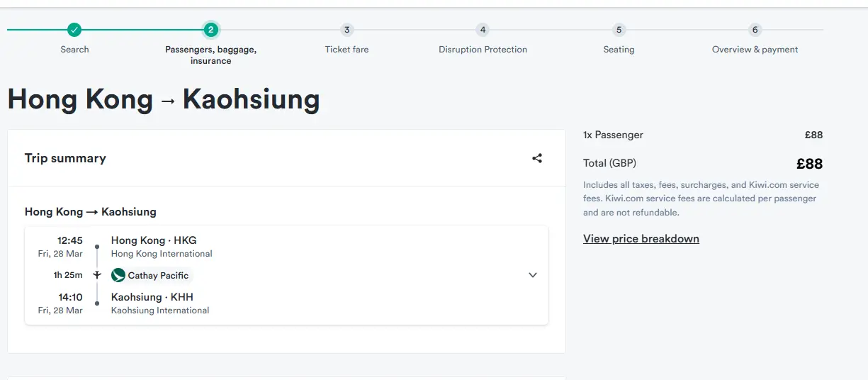Return to the Search step label
Image resolution: width=868 pixels, height=380 pixels.
[x=74, y=50]
